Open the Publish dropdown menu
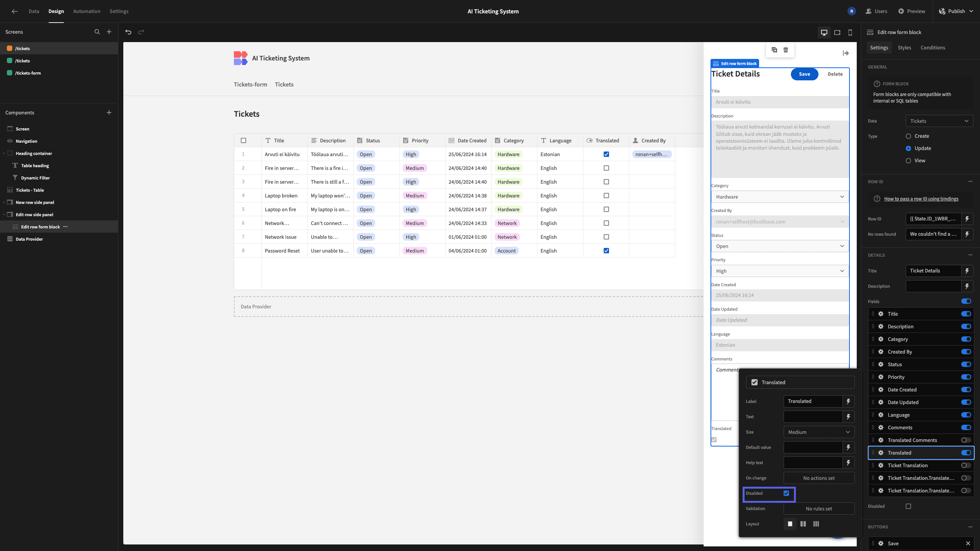The height and width of the screenshot is (551, 980). point(956,11)
